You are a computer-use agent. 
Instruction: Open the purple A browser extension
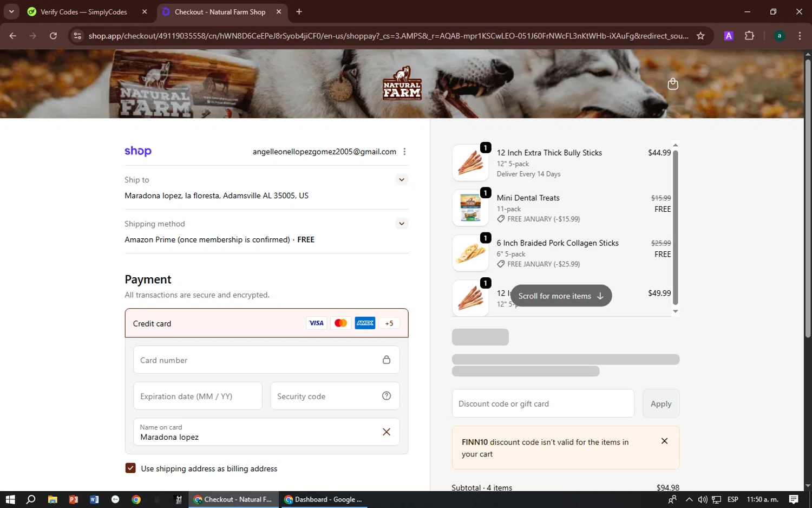729,36
